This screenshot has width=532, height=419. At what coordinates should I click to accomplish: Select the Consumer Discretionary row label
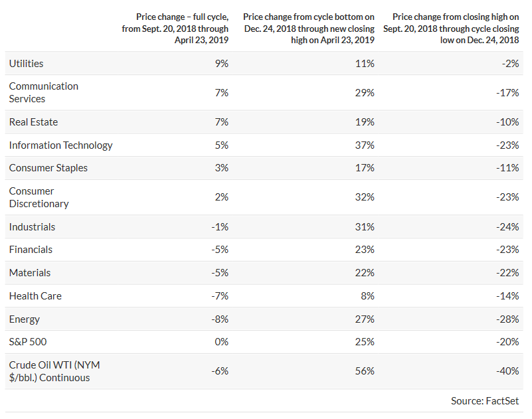point(39,197)
